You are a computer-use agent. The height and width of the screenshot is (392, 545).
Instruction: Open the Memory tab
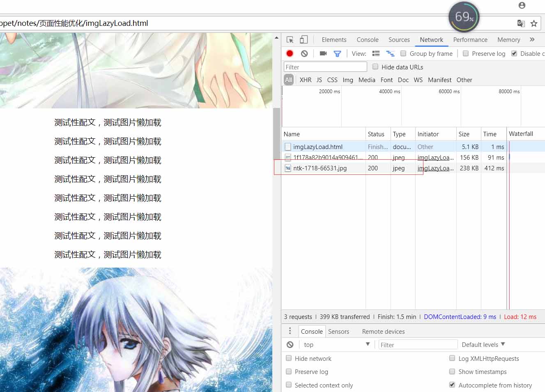coord(509,40)
